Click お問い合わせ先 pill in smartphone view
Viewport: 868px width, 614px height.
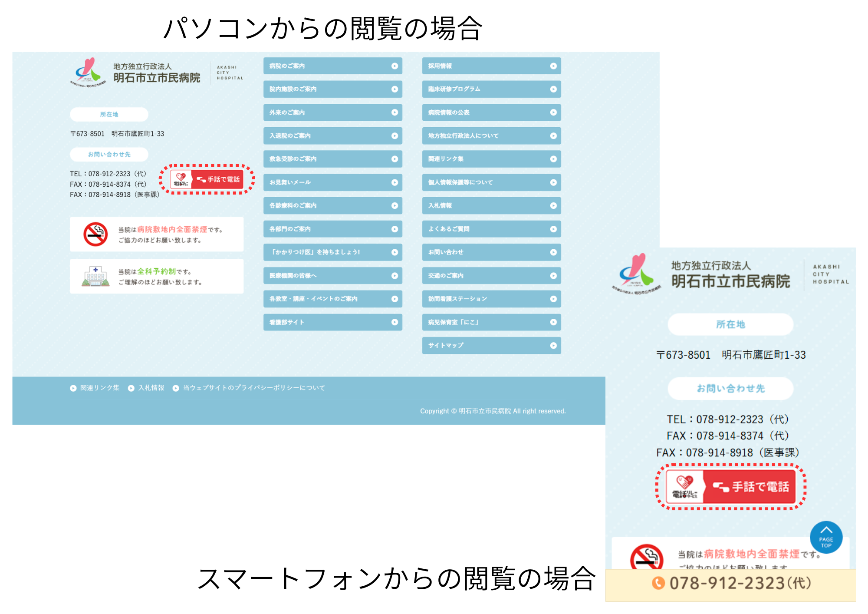point(730,389)
